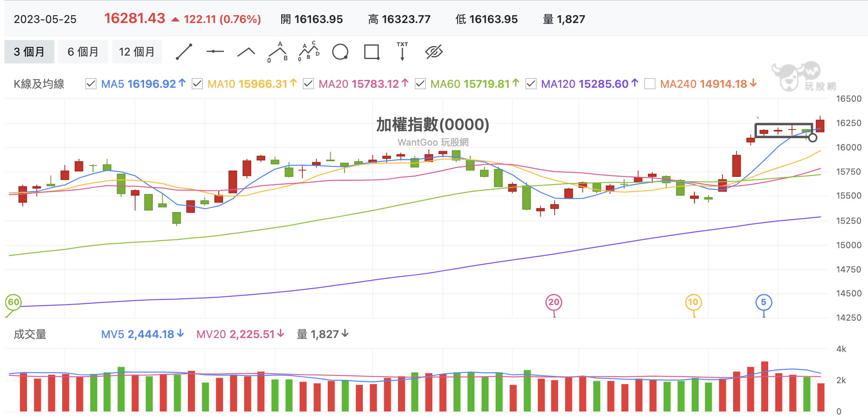Select the trend line drawing tool
The height and width of the screenshot is (418, 868).
184,52
